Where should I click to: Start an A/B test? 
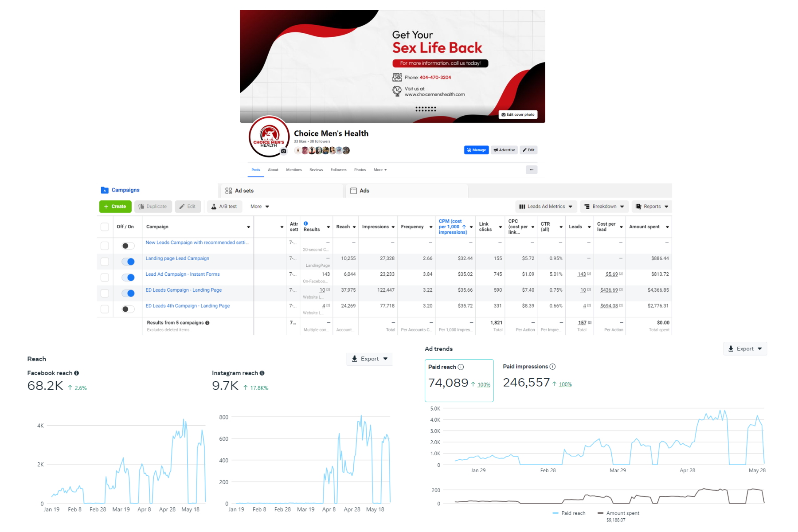click(x=224, y=207)
